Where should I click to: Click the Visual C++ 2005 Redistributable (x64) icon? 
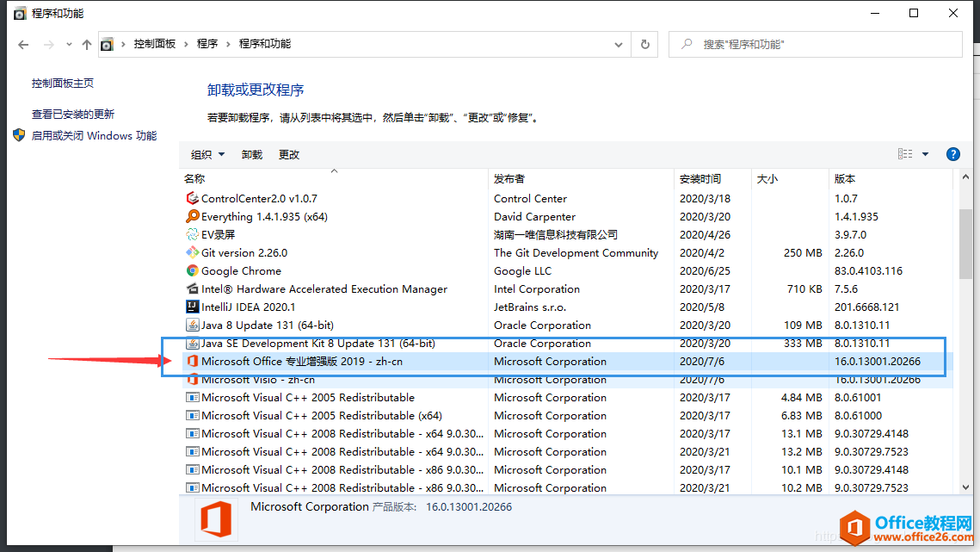[193, 416]
